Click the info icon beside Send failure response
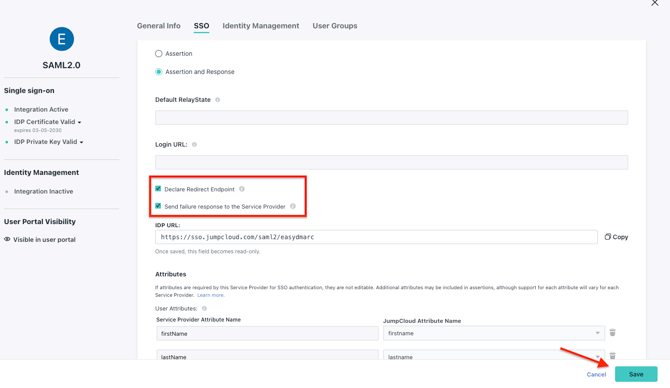 pos(293,206)
